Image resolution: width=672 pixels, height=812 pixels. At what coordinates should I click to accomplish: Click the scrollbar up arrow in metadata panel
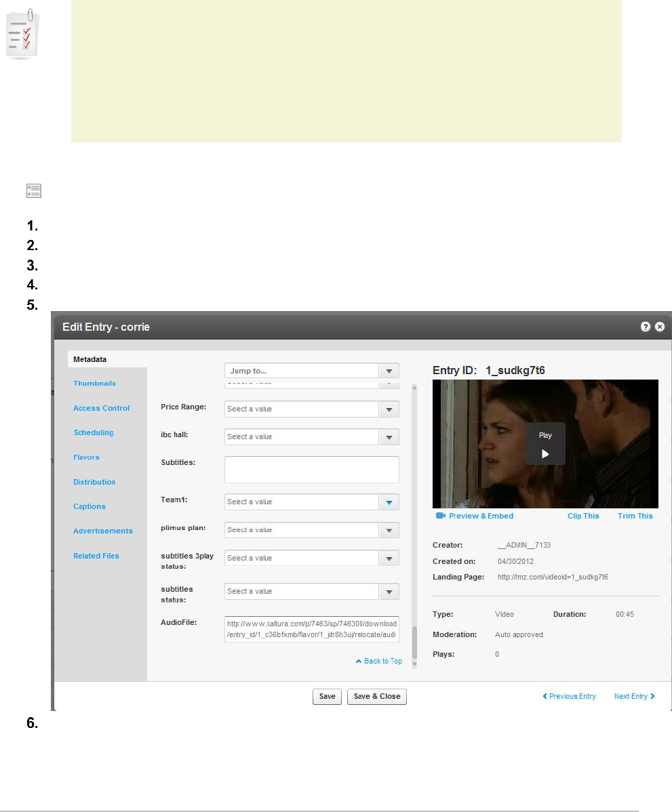(x=414, y=387)
